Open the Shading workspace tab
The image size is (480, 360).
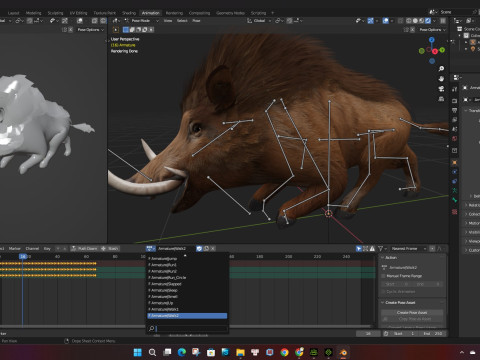129,13
